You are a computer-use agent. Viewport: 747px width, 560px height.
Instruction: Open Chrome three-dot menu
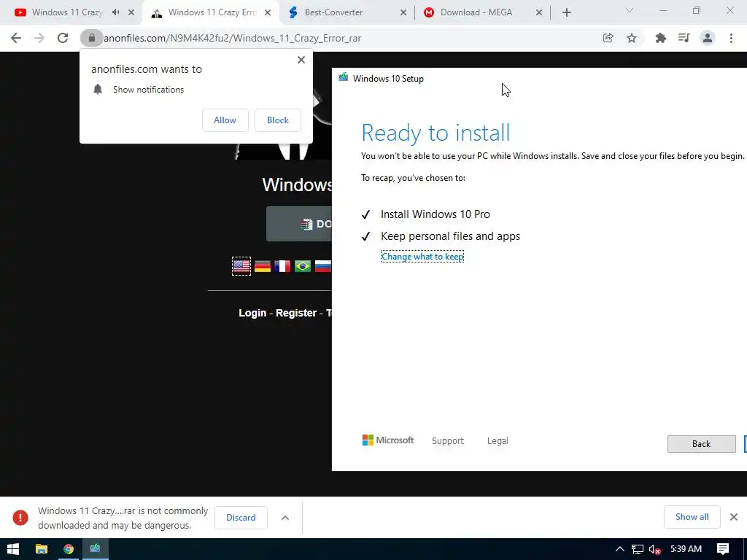[731, 38]
